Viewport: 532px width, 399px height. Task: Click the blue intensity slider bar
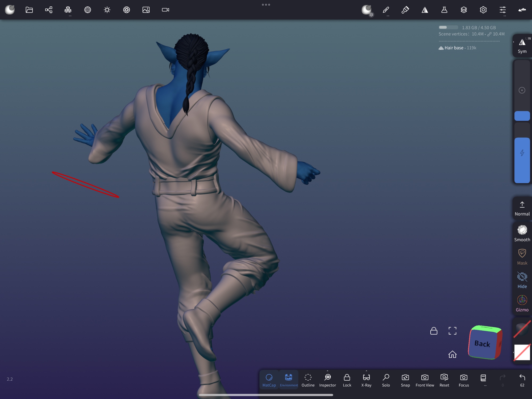point(522,160)
